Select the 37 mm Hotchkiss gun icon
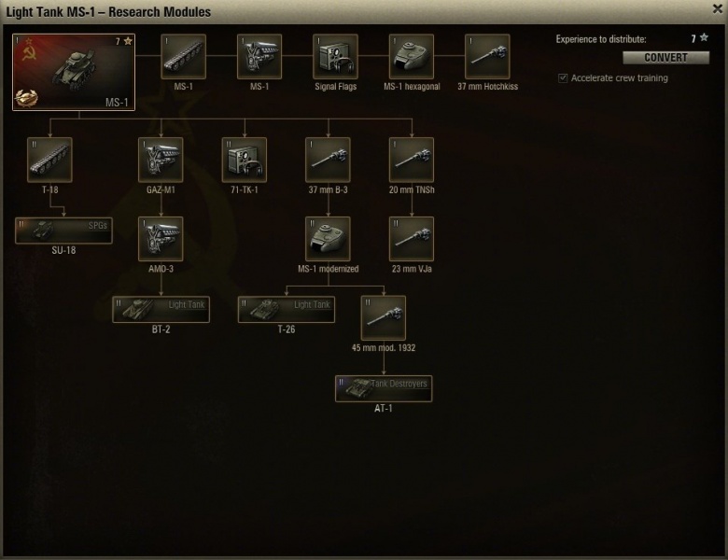 (x=487, y=56)
